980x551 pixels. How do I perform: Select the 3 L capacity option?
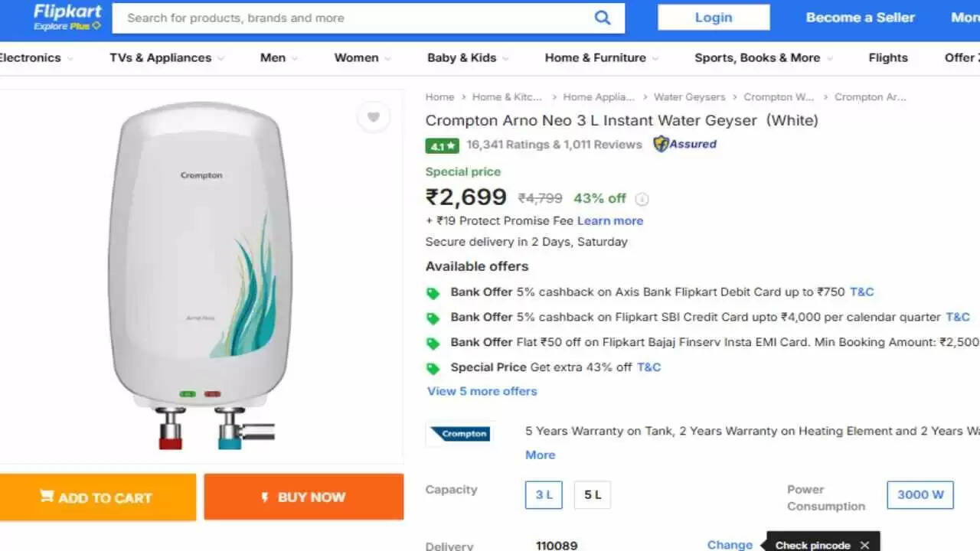click(544, 495)
